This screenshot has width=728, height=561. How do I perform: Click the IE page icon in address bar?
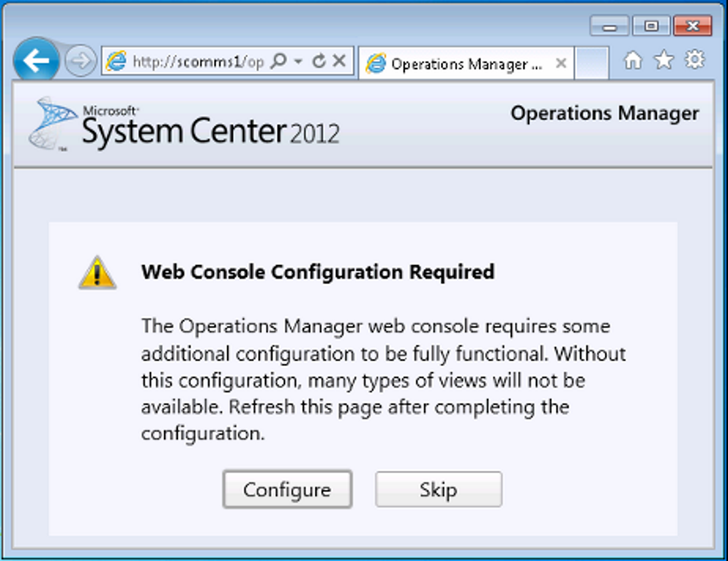pyautogui.click(x=116, y=61)
